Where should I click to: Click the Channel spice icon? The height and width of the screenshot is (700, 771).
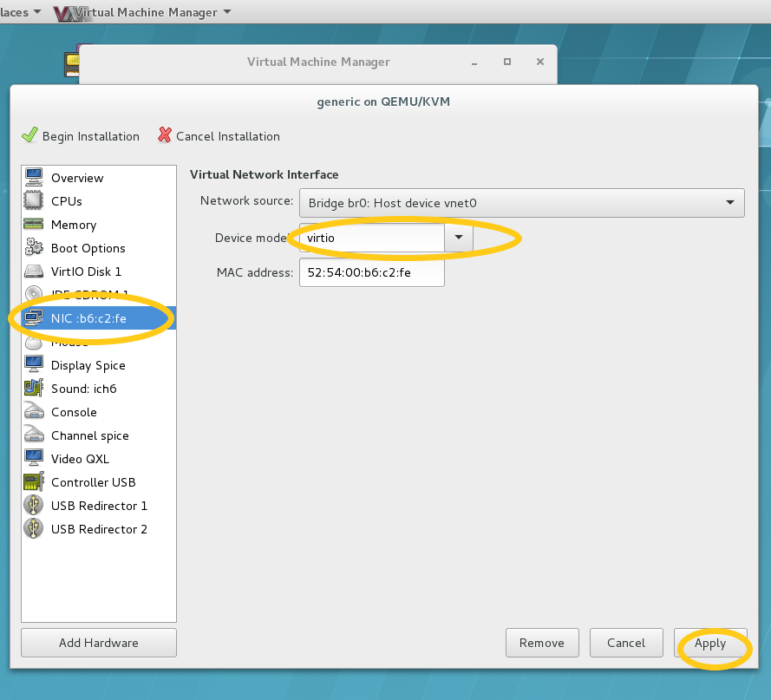click(x=34, y=435)
